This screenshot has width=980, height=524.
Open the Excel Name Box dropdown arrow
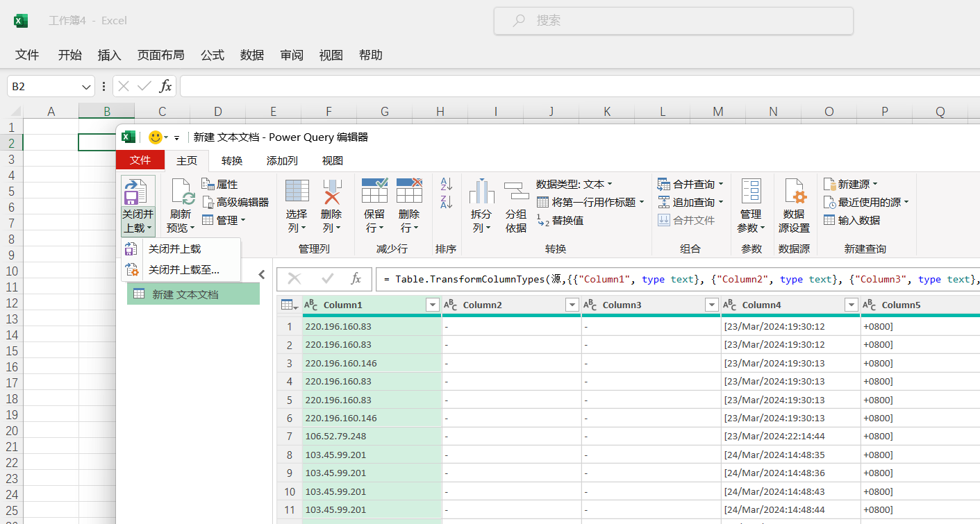click(87, 87)
